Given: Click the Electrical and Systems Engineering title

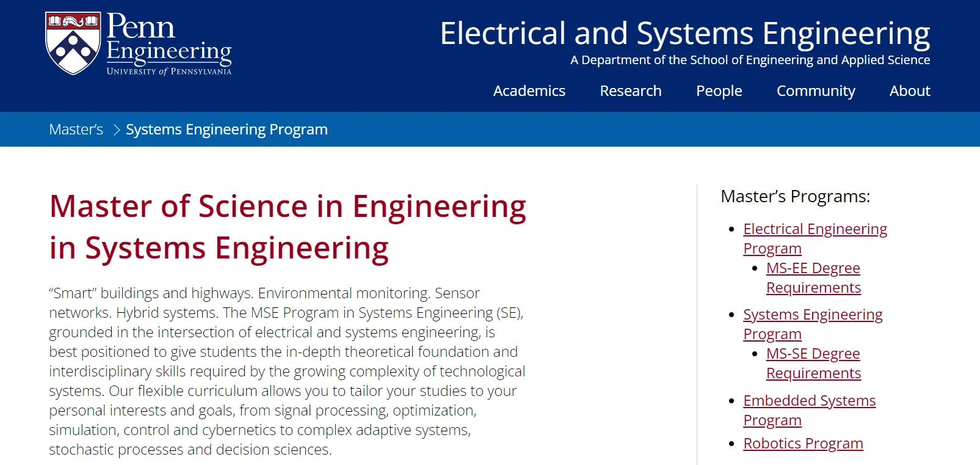Looking at the screenshot, I should (x=684, y=33).
